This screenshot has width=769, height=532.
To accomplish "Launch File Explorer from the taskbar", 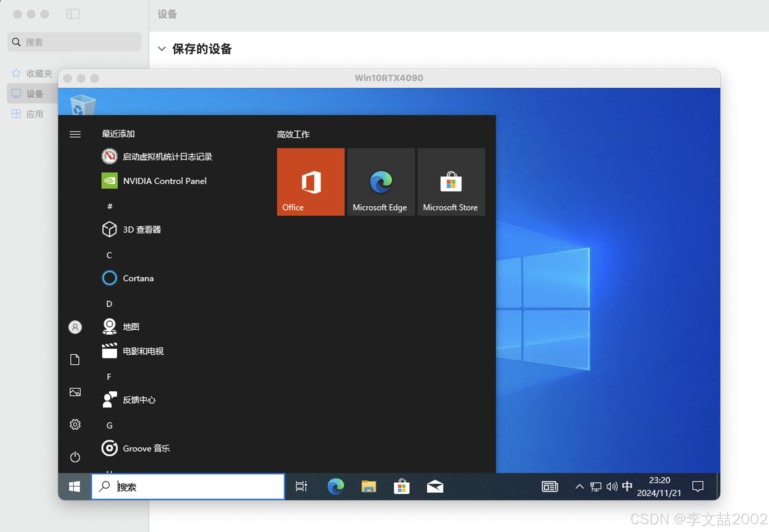I will [368, 487].
